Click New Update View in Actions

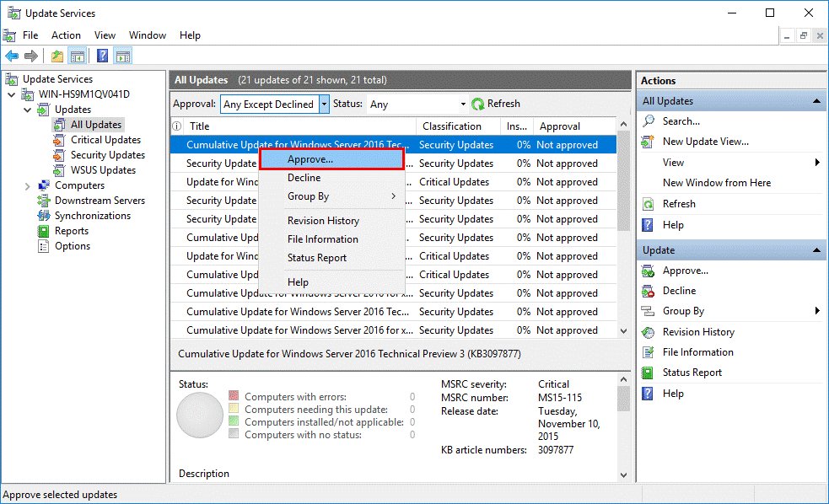pyautogui.click(x=705, y=142)
